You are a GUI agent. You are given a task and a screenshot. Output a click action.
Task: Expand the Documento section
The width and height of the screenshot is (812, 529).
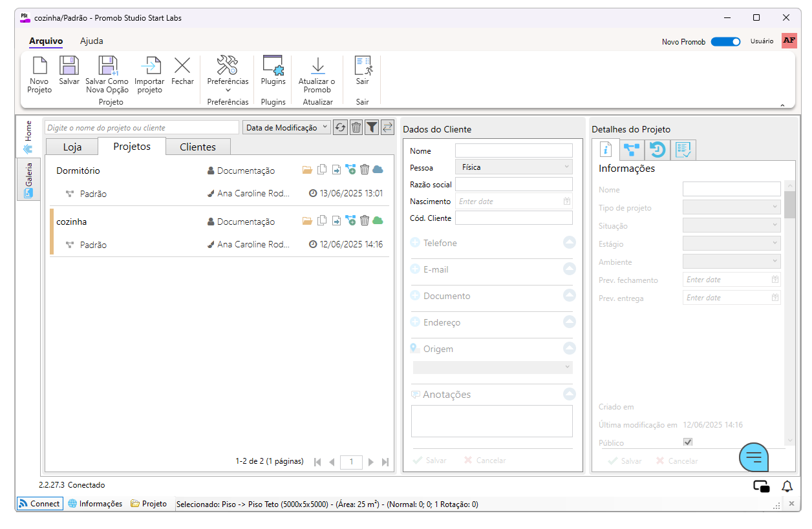570,295
